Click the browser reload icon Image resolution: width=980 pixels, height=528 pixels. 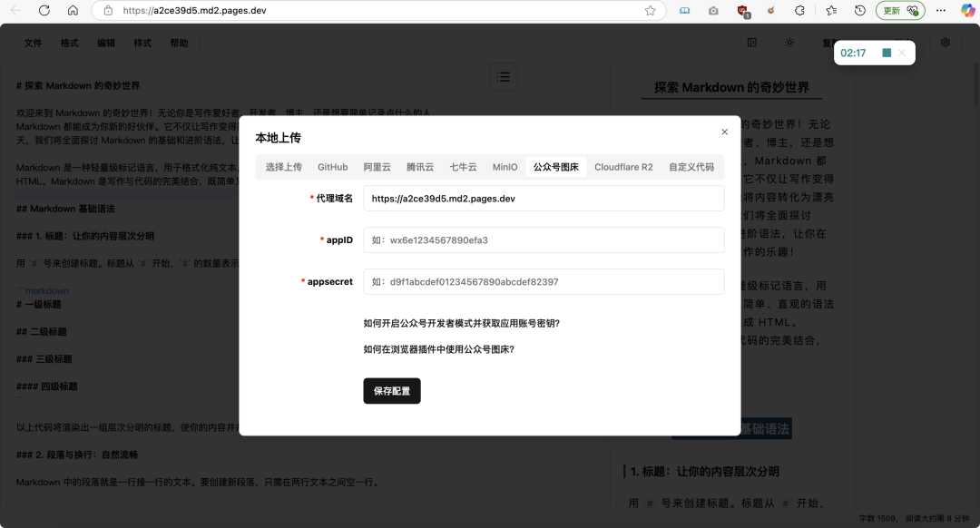44,10
